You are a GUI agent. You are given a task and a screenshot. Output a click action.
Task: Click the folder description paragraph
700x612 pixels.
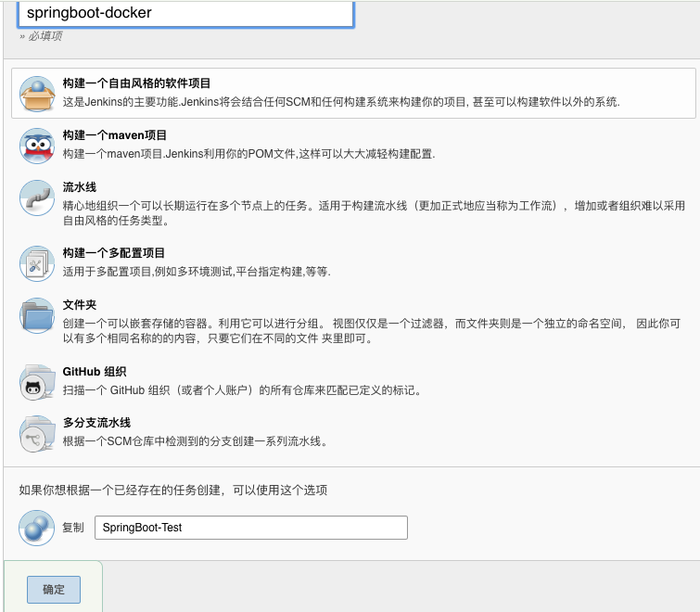point(372,331)
